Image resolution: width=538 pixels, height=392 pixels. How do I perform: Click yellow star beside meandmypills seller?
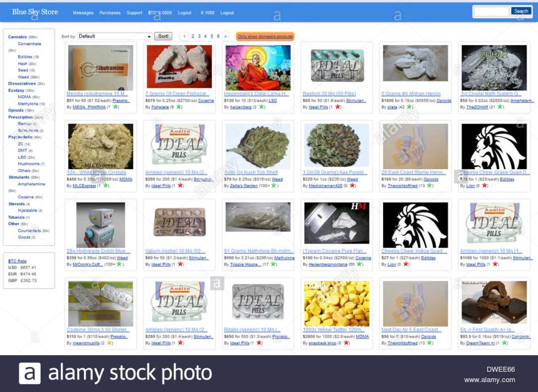click(x=109, y=343)
